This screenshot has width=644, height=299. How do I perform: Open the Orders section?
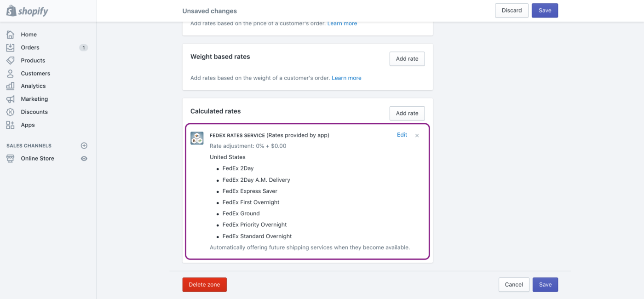pyautogui.click(x=29, y=47)
